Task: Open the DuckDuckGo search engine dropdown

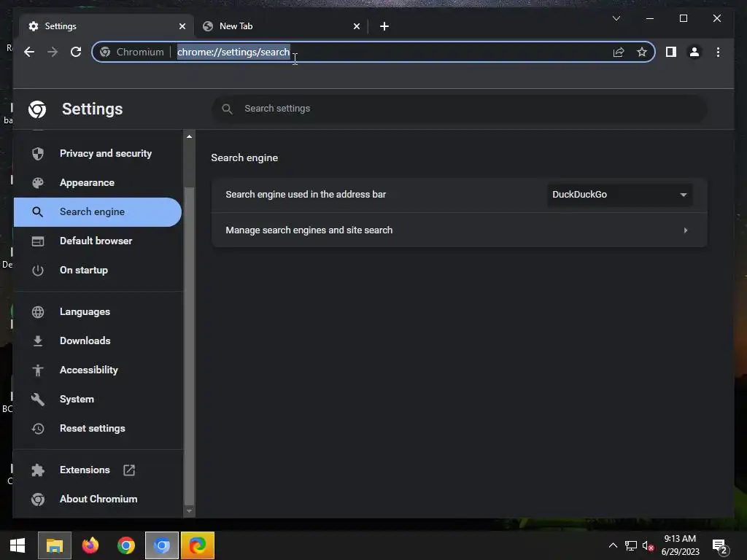Action: coord(620,194)
